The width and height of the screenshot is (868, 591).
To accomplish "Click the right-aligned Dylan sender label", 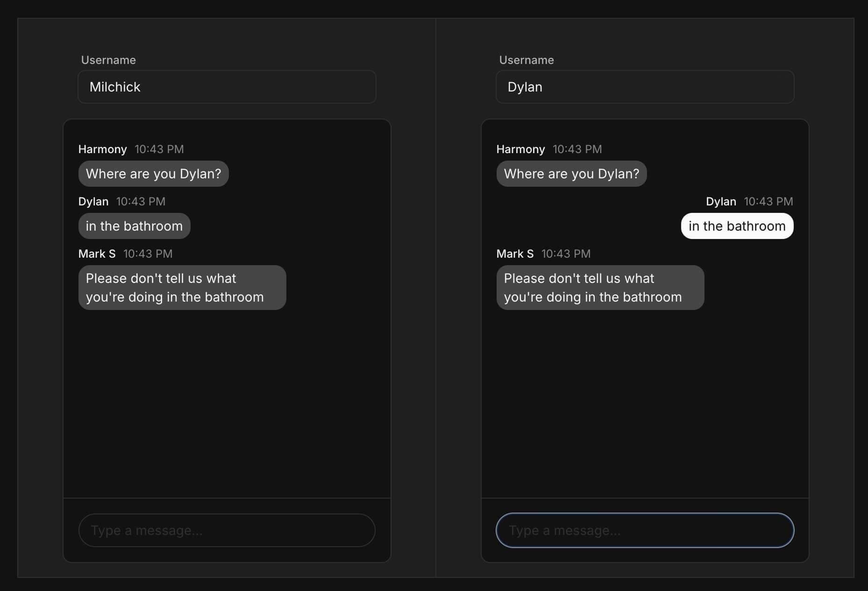I will 720,201.
